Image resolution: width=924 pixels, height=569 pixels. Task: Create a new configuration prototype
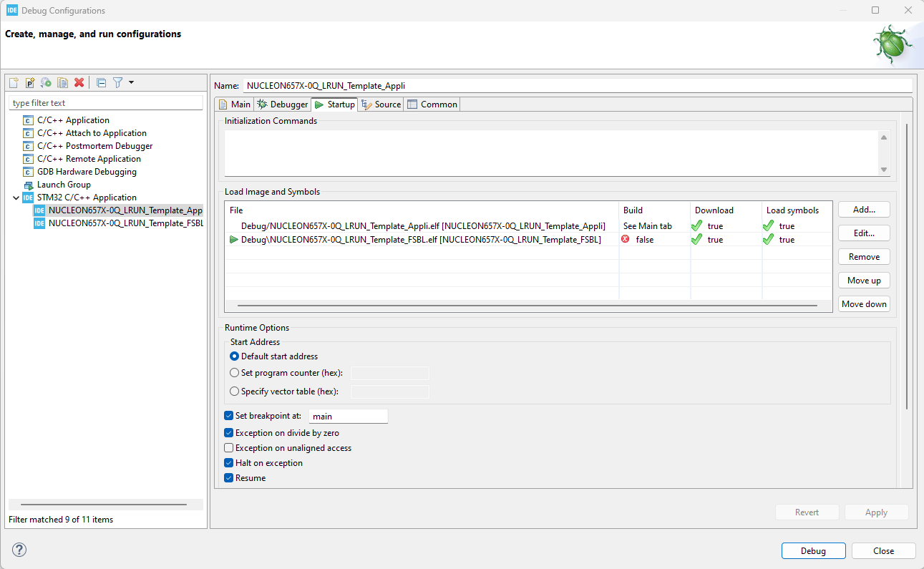point(29,82)
